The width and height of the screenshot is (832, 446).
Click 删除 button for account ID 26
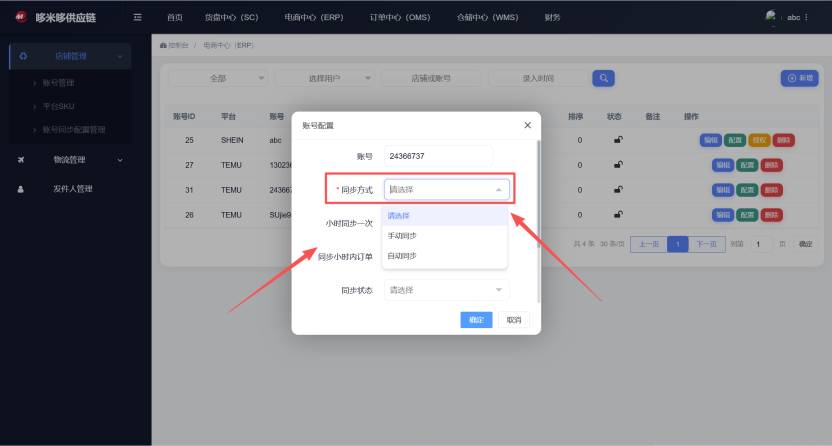coord(772,215)
